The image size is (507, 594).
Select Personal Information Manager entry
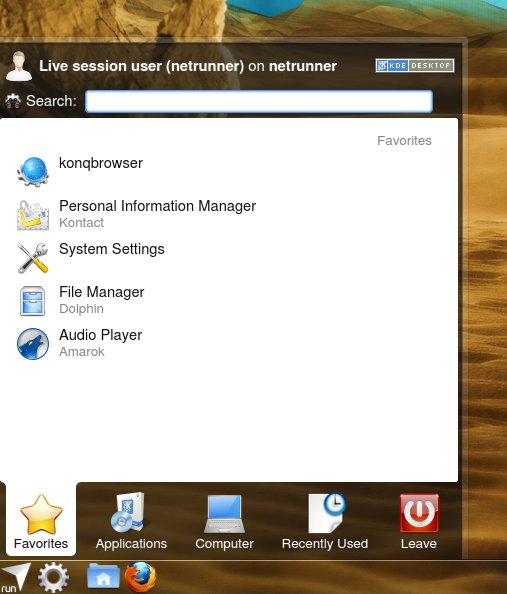[158, 206]
